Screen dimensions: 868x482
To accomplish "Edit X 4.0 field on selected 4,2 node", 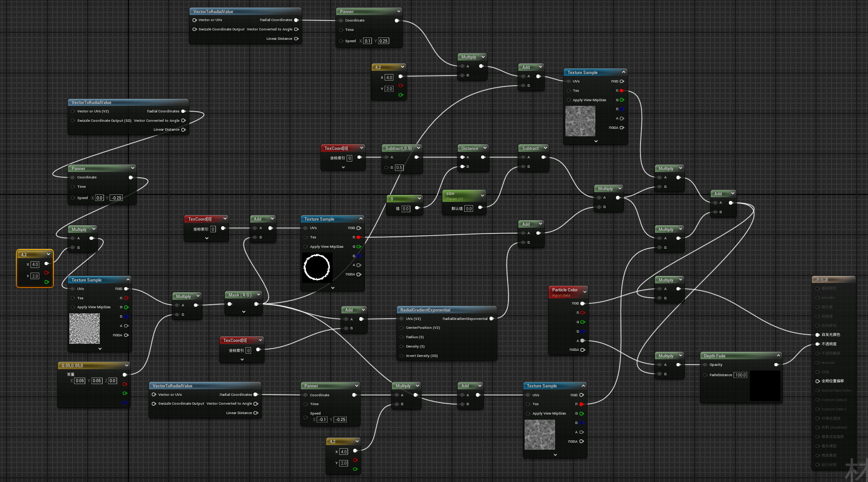I will (35, 265).
